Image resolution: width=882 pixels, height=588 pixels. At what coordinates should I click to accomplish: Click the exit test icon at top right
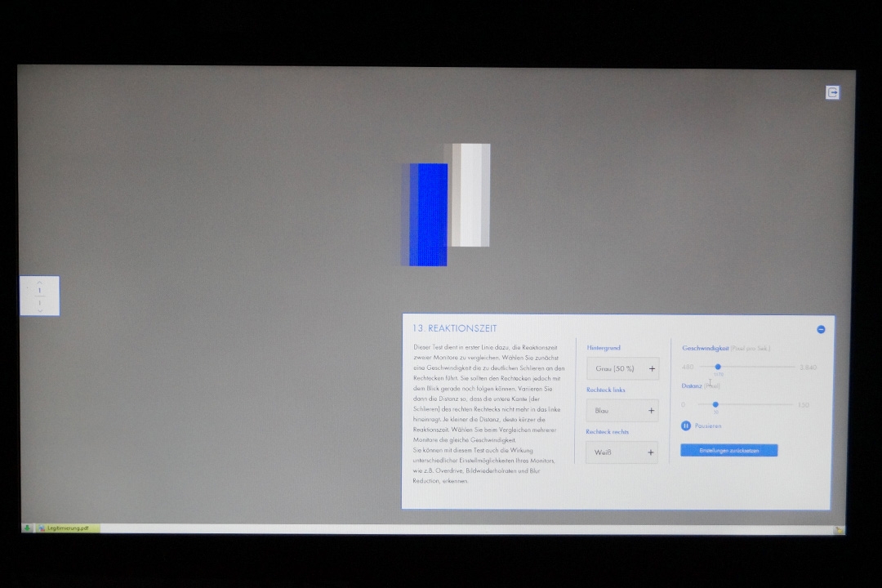click(832, 92)
